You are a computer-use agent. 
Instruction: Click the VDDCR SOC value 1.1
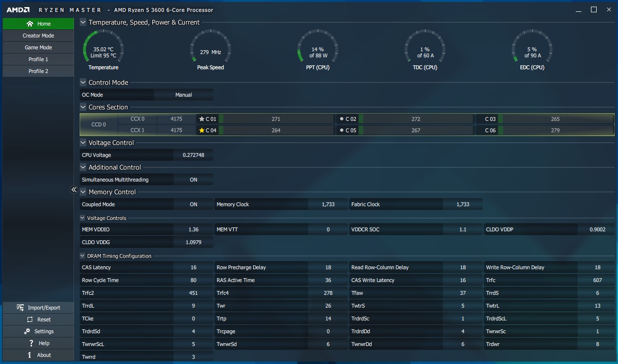coord(463,229)
